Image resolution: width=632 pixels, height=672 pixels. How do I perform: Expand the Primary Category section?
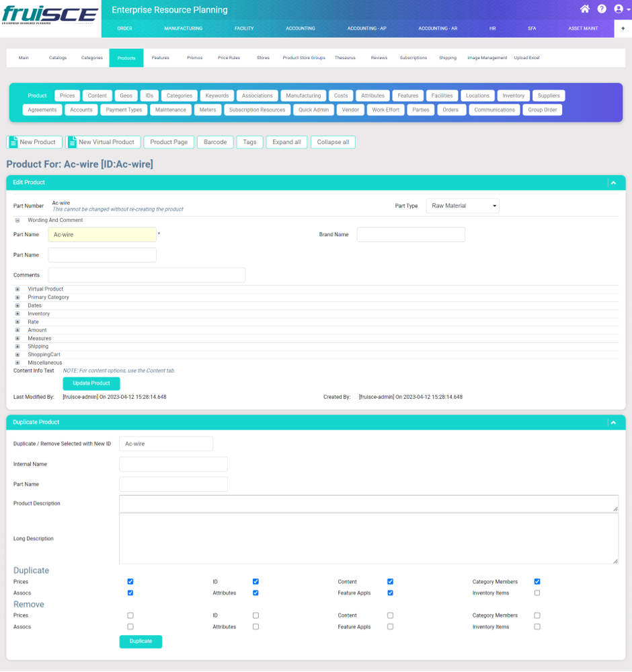(x=17, y=297)
